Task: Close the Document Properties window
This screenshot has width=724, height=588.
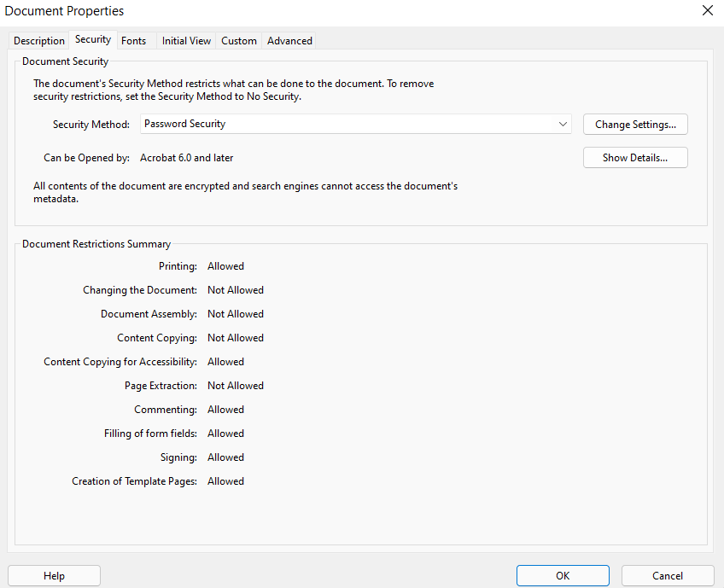Action: coord(708,10)
